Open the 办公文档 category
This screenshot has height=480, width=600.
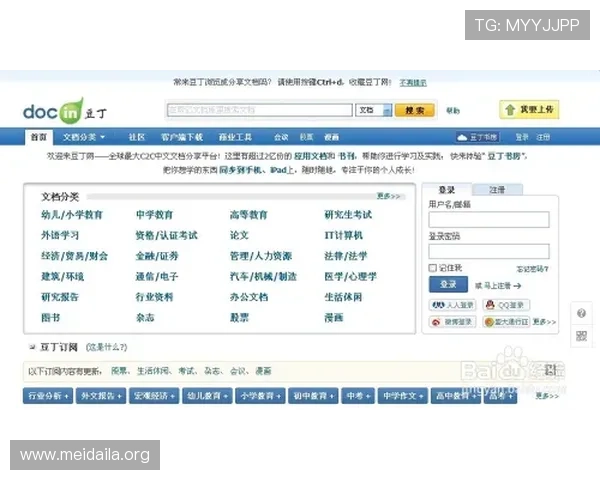249,297
